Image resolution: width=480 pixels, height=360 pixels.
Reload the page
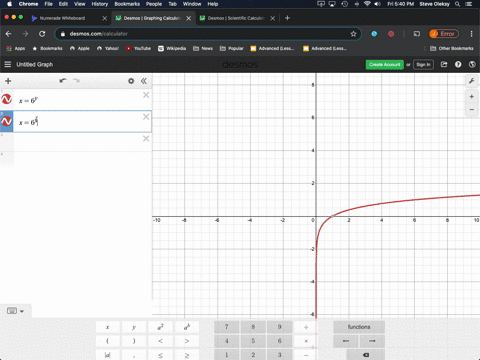point(42,34)
